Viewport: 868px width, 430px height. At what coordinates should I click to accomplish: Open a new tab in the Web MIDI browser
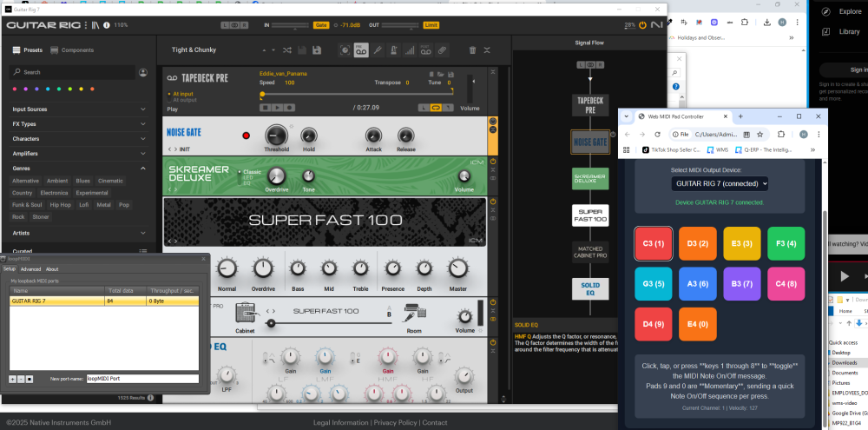[740, 116]
